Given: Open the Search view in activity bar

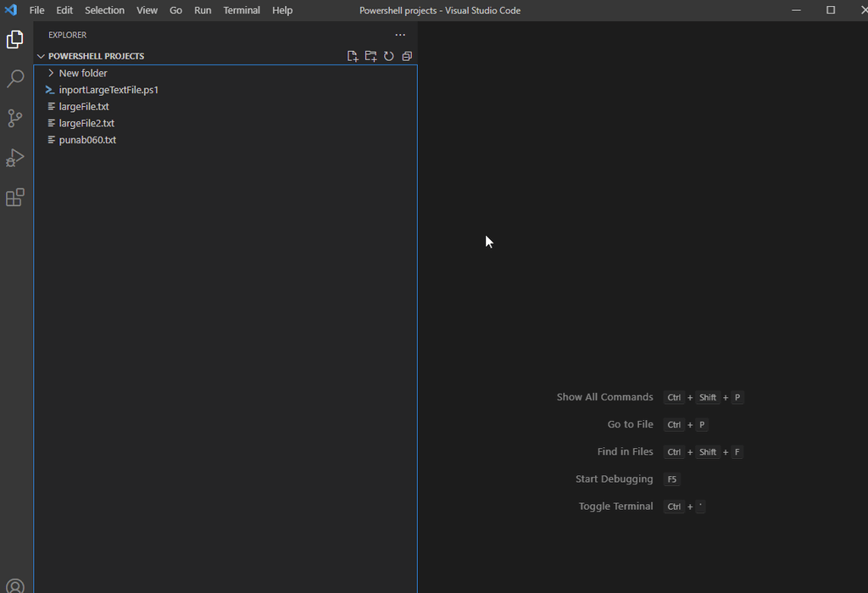Looking at the screenshot, I should point(15,79).
